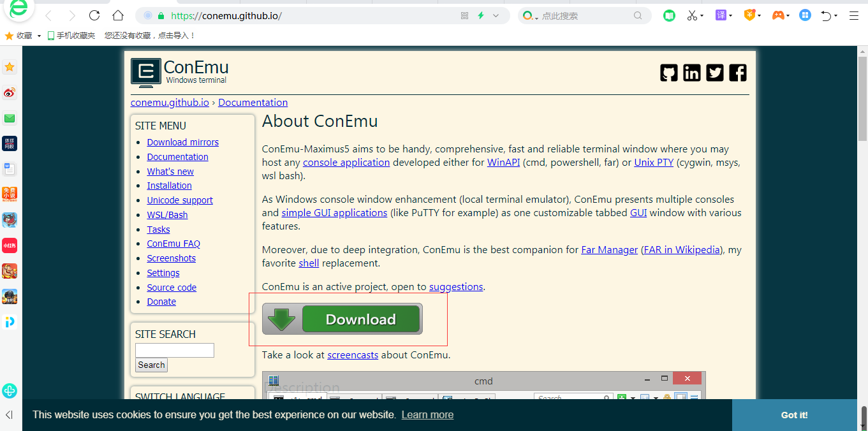
Task: Collapse the sidebar with the arrow toggle
Action: (x=9, y=415)
